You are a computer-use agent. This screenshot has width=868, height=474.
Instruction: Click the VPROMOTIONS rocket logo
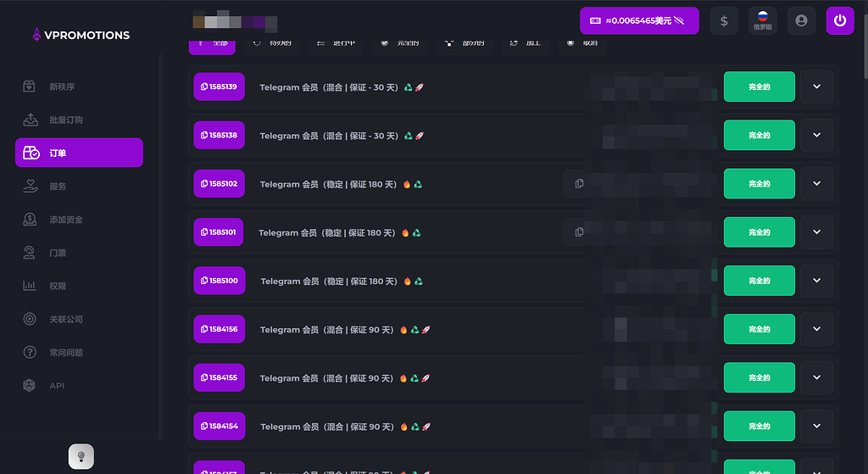coord(81,35)
